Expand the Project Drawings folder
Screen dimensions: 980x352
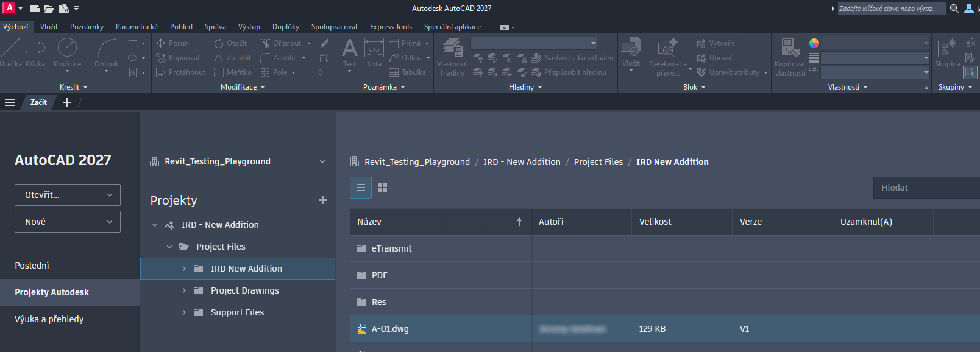coord(184,290)
